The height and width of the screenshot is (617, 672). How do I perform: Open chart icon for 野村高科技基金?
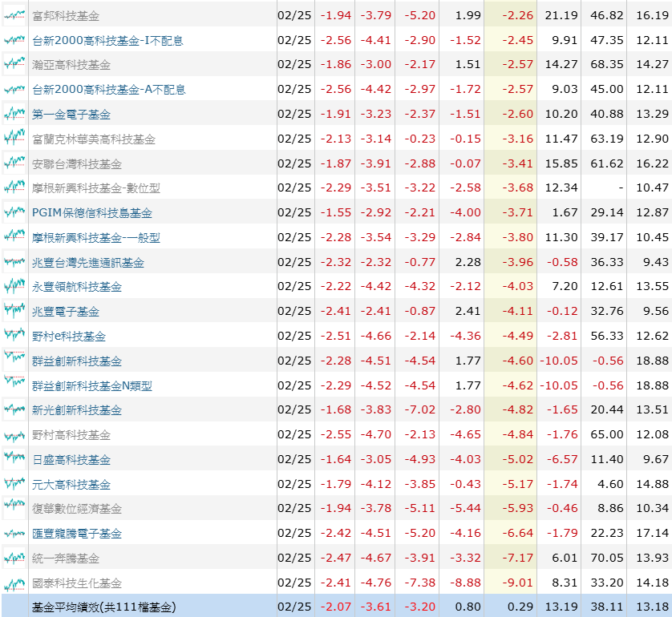coord(14,434)
